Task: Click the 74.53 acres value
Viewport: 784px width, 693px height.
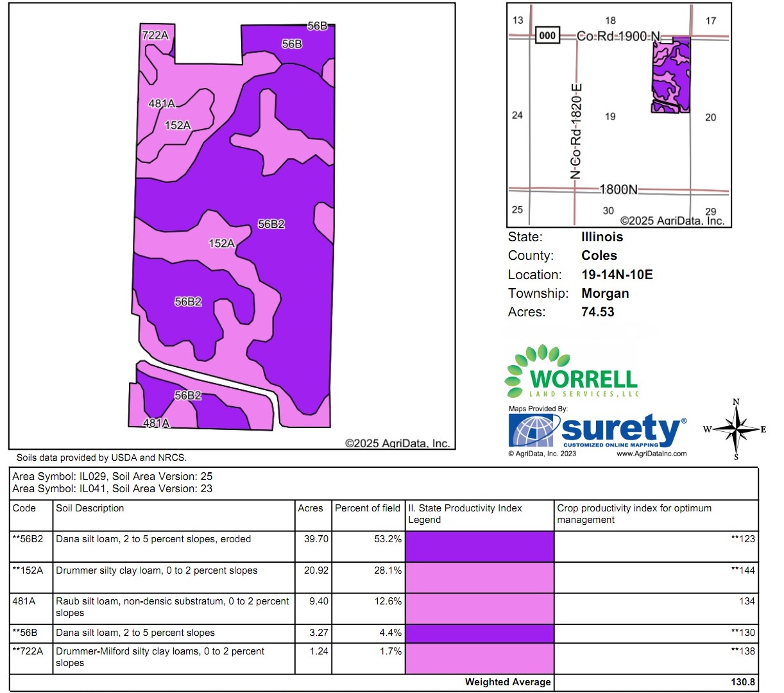Action: [x=597, y=312]
